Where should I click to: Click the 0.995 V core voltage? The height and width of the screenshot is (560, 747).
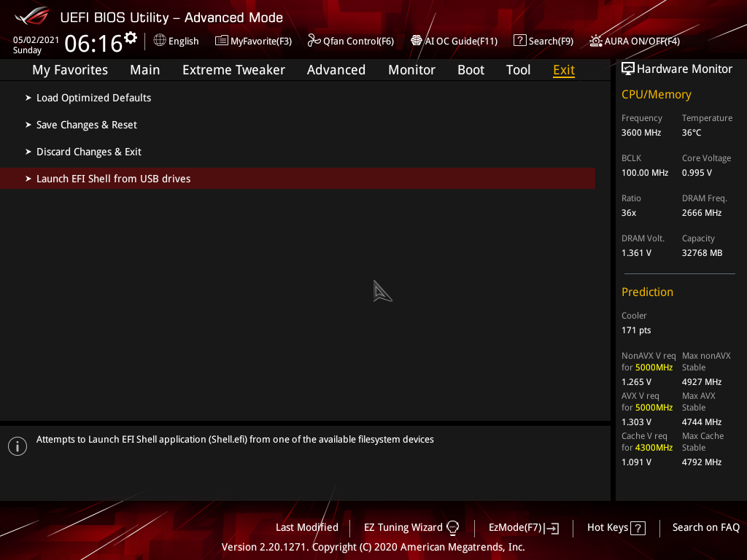(x=697, y=173)
